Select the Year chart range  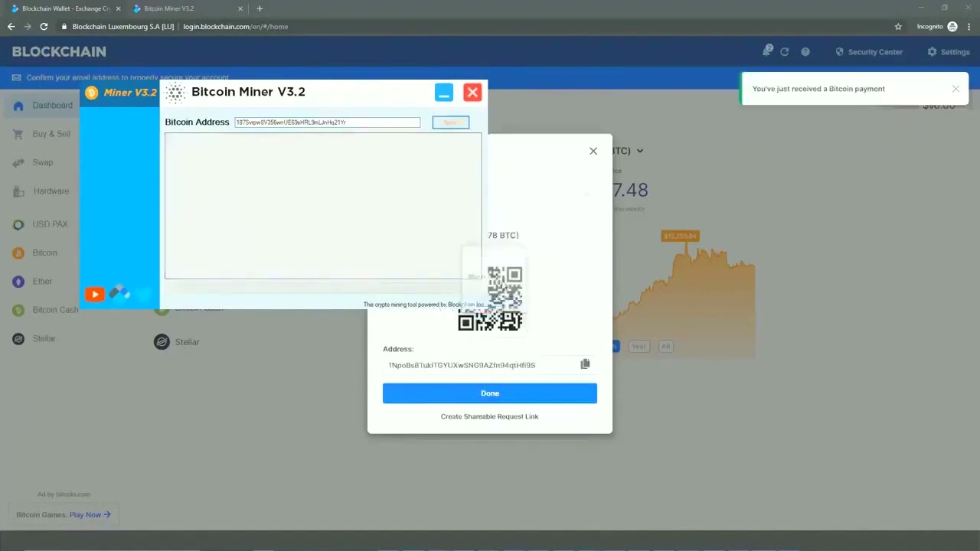[639, 346]
